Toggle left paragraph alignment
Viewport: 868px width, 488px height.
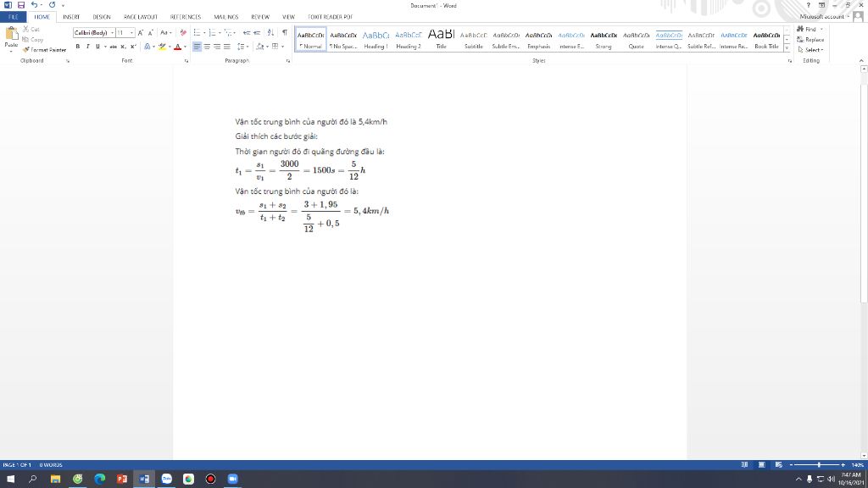(197, 47)
